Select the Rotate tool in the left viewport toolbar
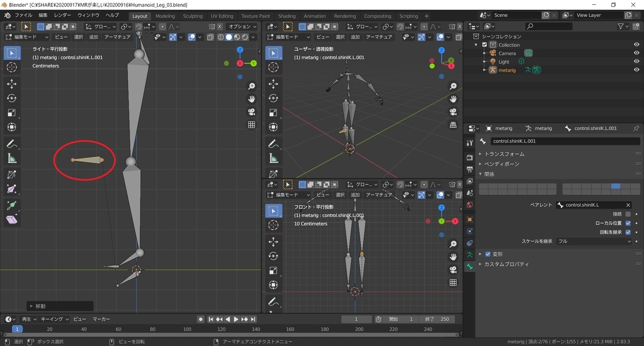Screen dimensions: 644x346 [x=12, y=98]
